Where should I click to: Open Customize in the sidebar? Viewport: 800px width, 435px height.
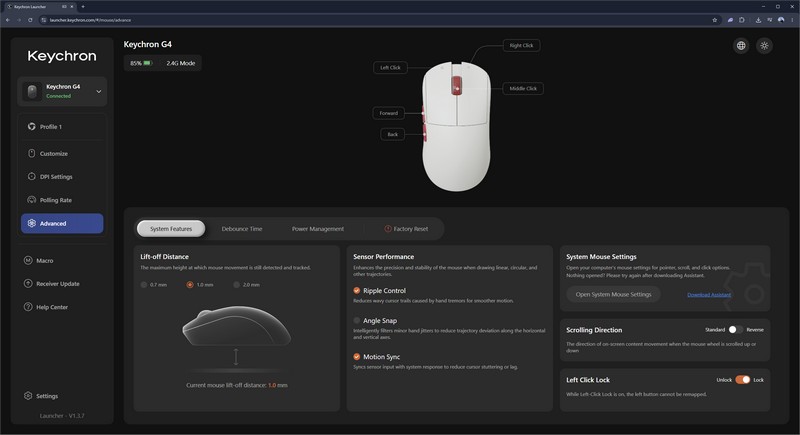coord(62,153)
